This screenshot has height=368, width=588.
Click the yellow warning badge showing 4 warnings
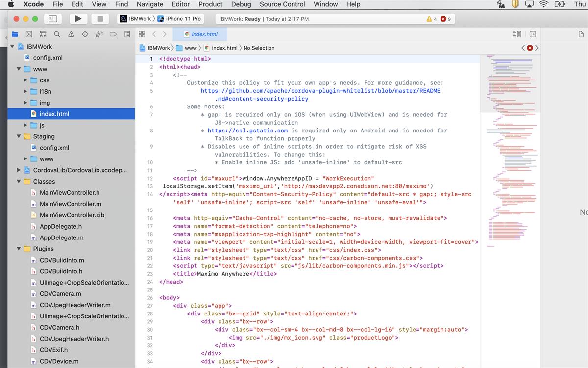click(430, 18)
